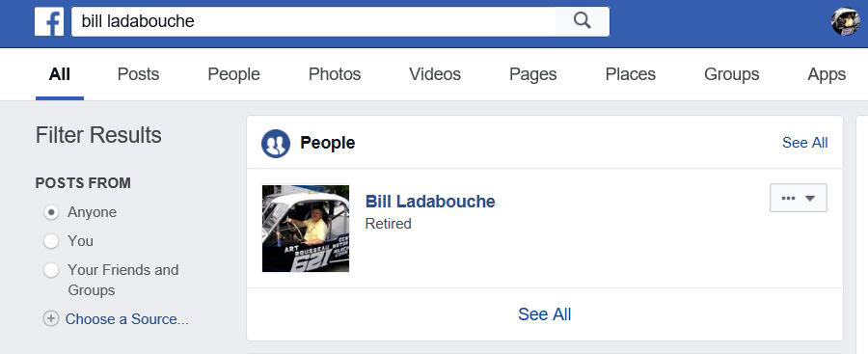This screenshot has width=868, height=354.
Task: Click the Facebook logo icon
Action: (49, 21)
